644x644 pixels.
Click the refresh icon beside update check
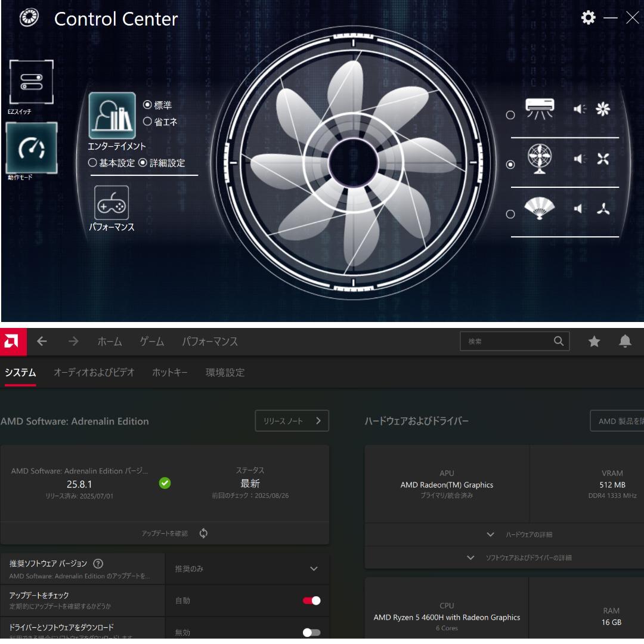click(x=203, y=533)
